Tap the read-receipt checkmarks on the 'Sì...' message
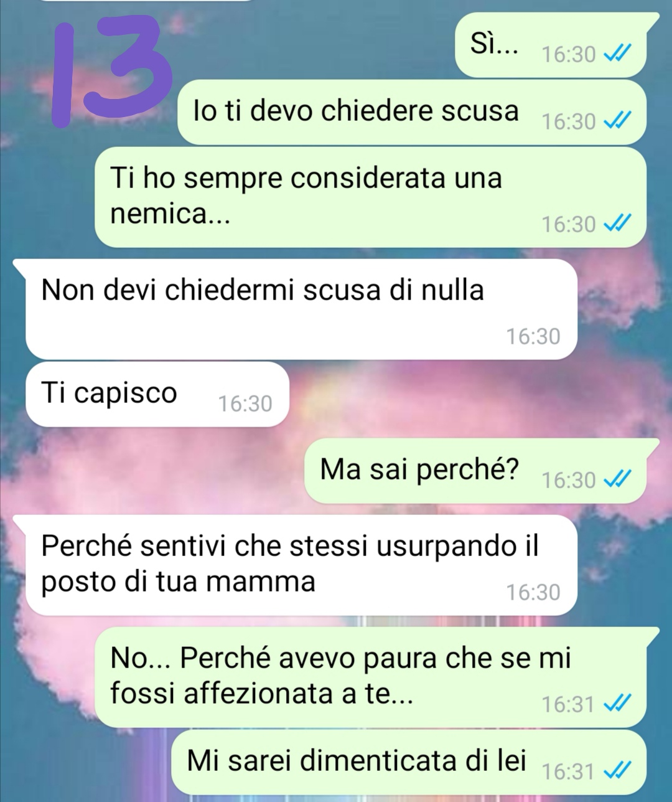The image size is (672, 802). click(x=618, y=55)
